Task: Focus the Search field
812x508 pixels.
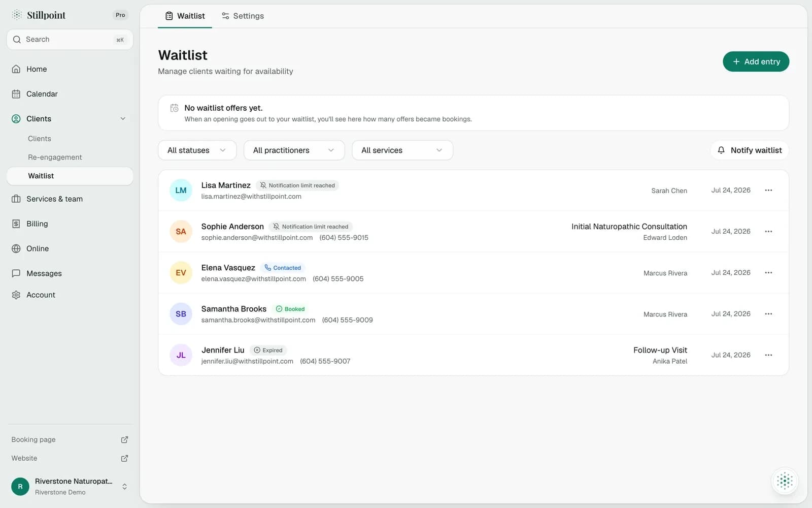Action: 70,40
